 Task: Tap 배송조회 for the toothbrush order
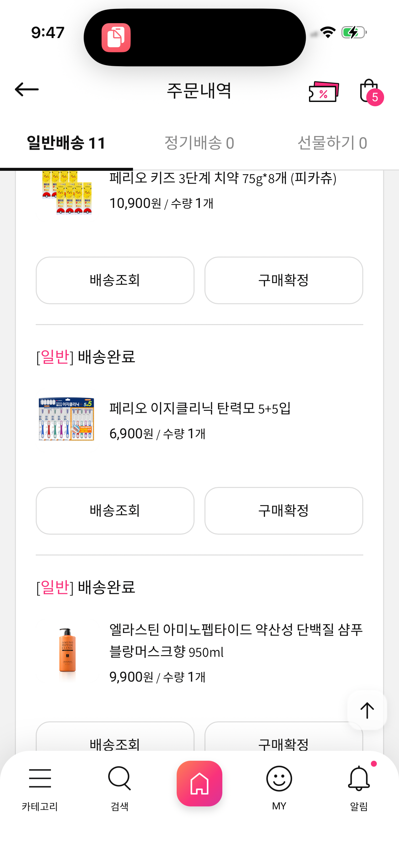click(115, 510)
